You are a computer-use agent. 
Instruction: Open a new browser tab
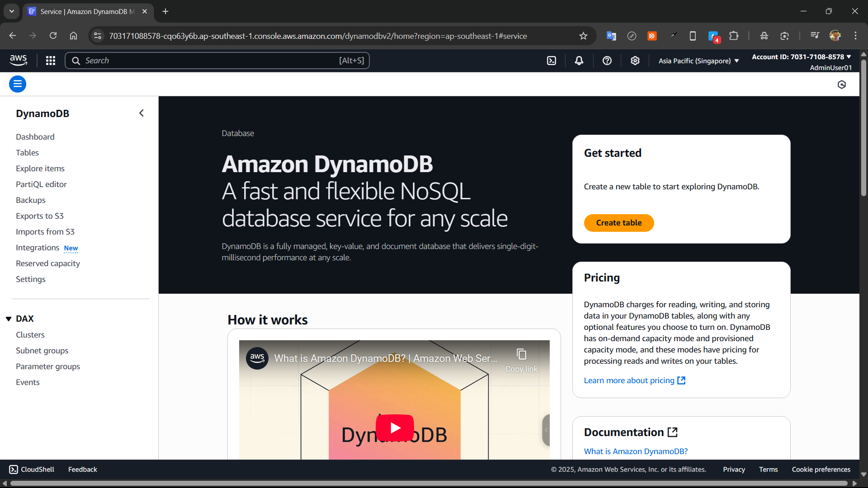coord(165,11)
